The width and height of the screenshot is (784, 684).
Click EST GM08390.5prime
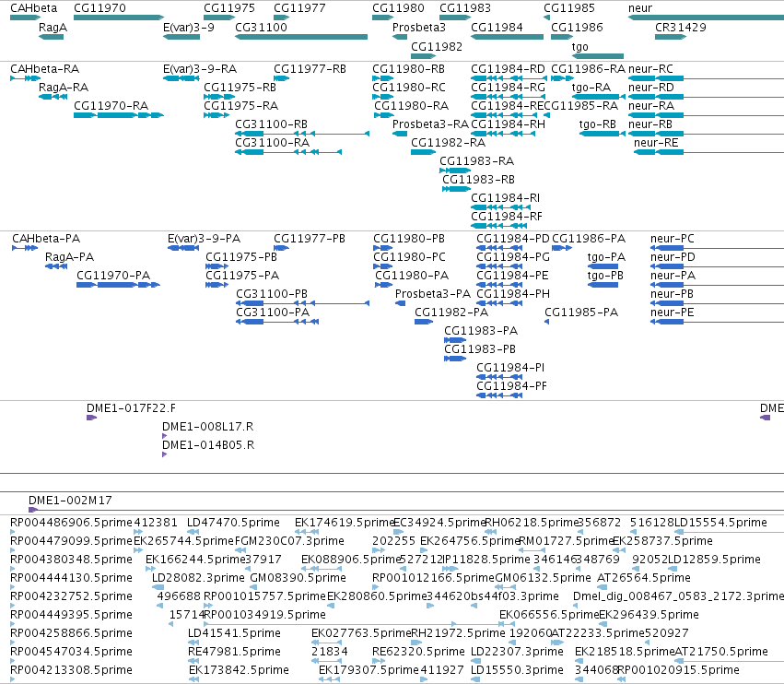(298, 578)
